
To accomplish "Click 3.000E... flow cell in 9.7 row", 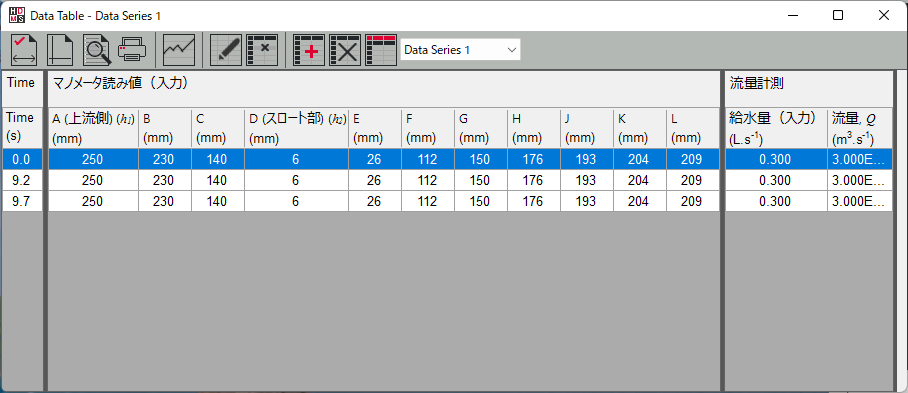I will (x=860, y=201).
